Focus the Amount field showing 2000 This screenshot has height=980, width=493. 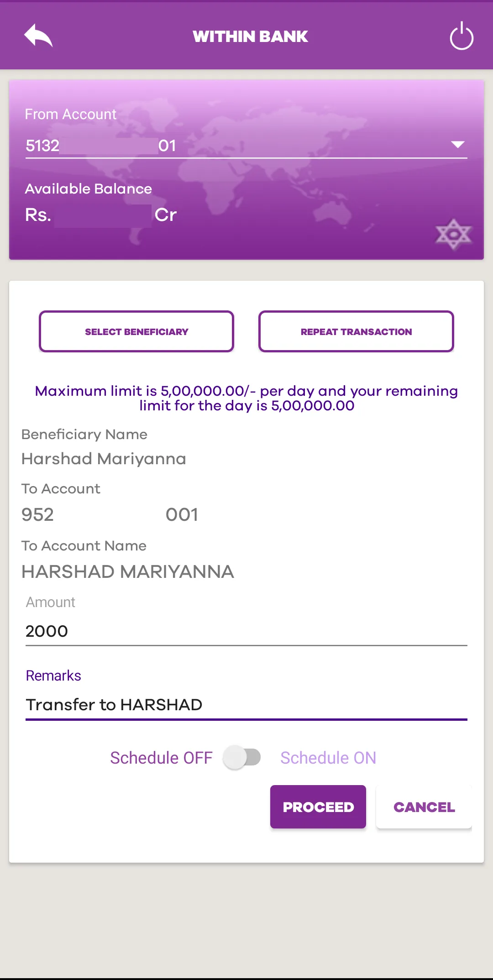[x=246, y=631]
